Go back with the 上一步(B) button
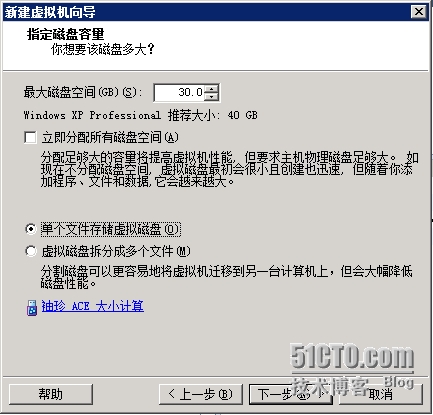 pyautogui.click(x=201, y=394)
